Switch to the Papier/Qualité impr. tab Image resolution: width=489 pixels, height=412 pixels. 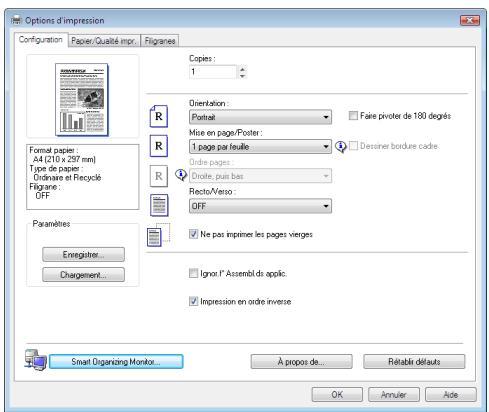[104, 41]
